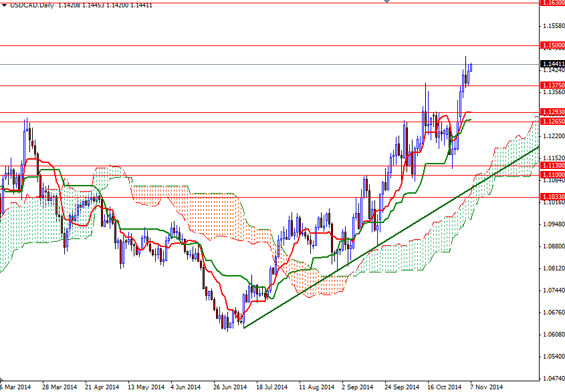Click the 1.11300 support level tag
The width and height of the screenshot is (565, 392).
[550, 165]
